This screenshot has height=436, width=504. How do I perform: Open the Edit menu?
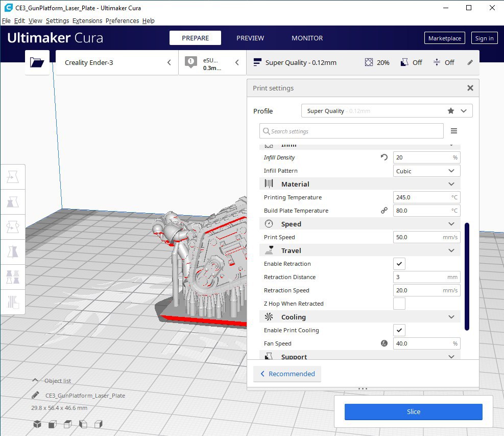coord(19,20)
